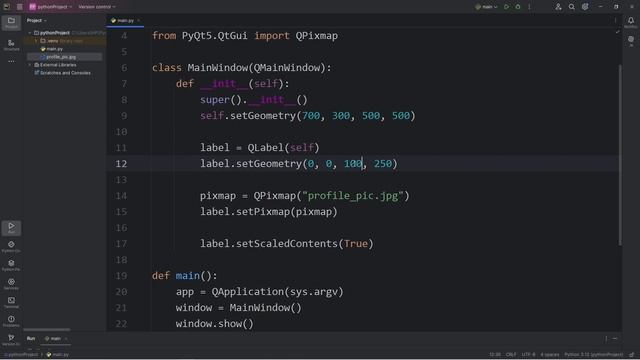The width and height of the screenshot is (640, 360).
Task: Hide the Run panel with minus icon
Action: click(x=615, y=338)
